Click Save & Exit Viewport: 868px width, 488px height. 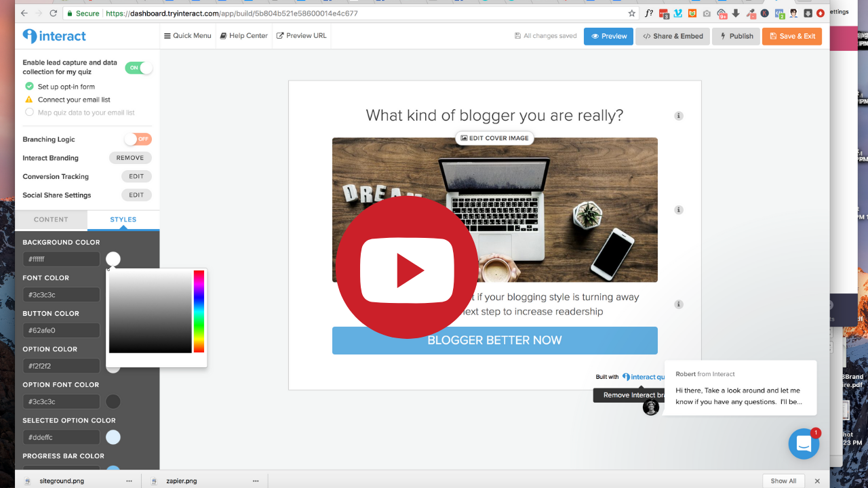792,36
